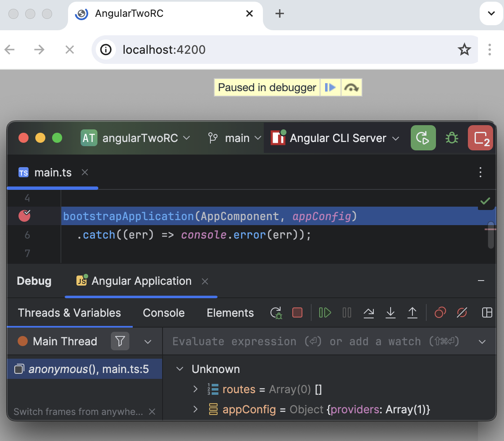Toggle the thread filter beside Main Thread

[x=120, y=341]
